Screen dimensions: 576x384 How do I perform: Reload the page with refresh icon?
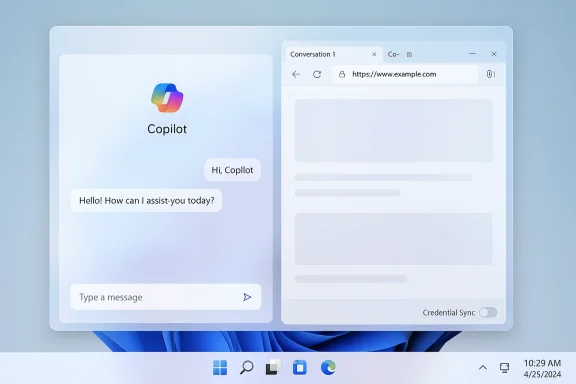(x=317, y=74)
